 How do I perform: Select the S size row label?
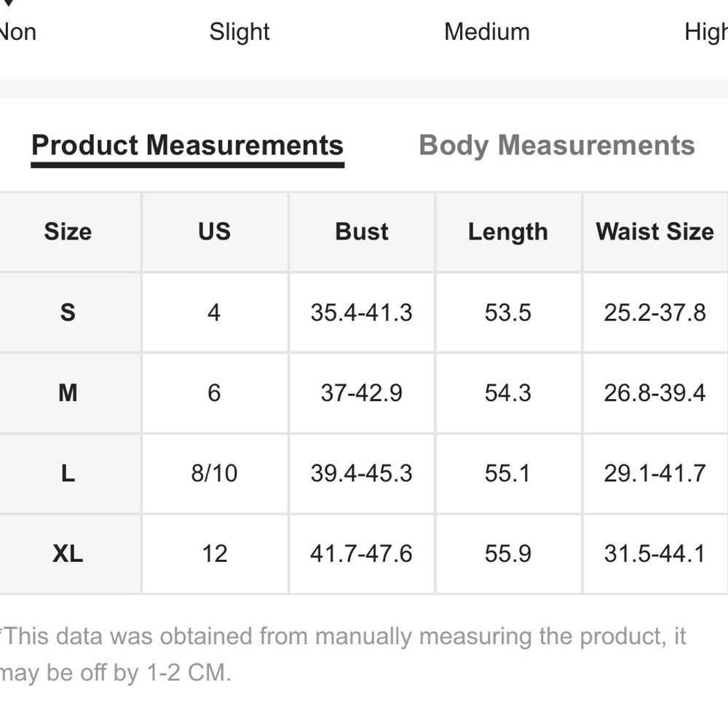point(68,312)
